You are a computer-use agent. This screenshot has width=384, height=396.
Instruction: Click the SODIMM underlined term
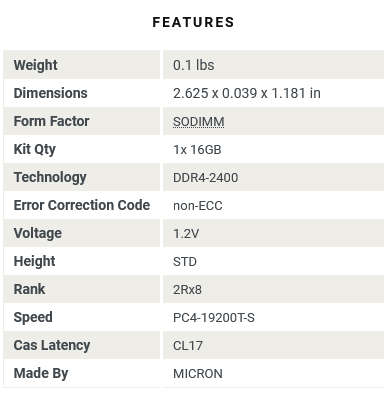point(199,122)
